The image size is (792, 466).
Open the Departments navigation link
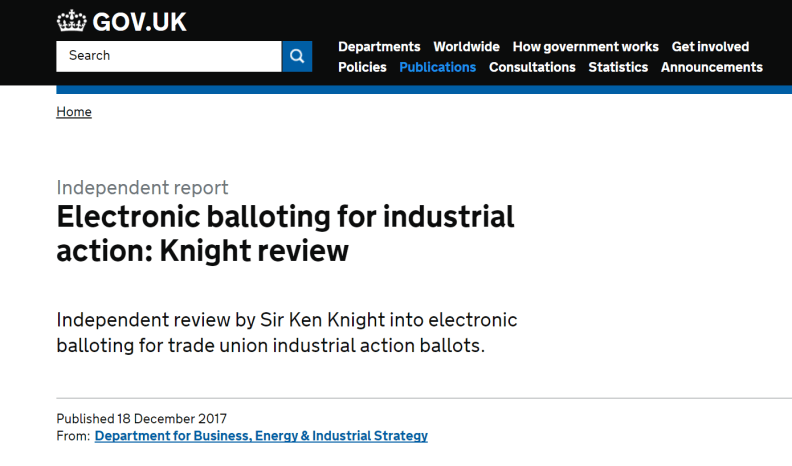pos(379,47)
